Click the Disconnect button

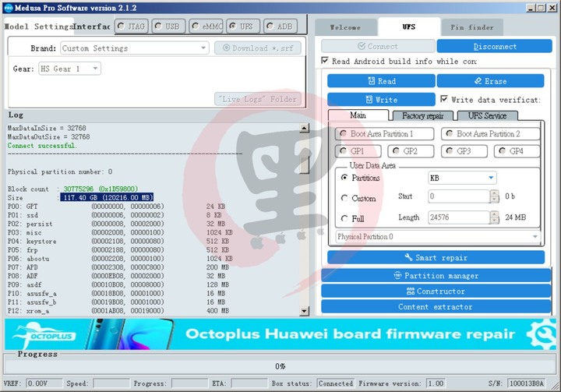click(x=495, y=46)
